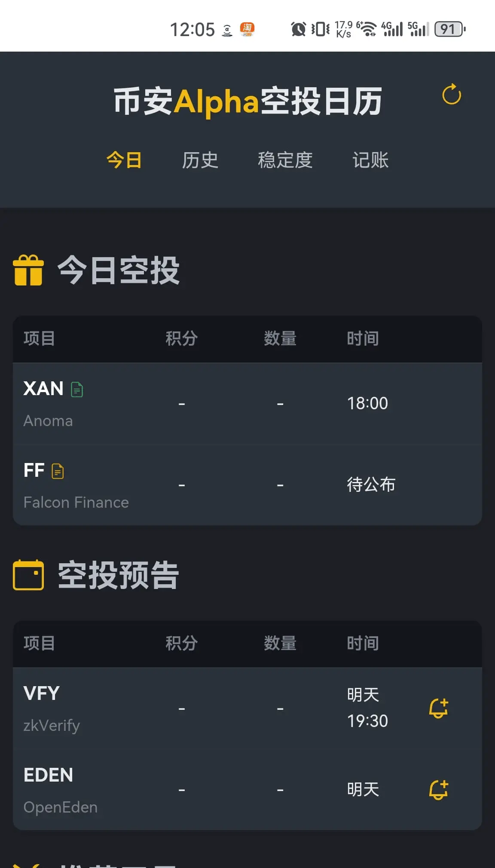Select the 今日 tab
Viewport: 495px width, 868px height.
pos(124,160)
